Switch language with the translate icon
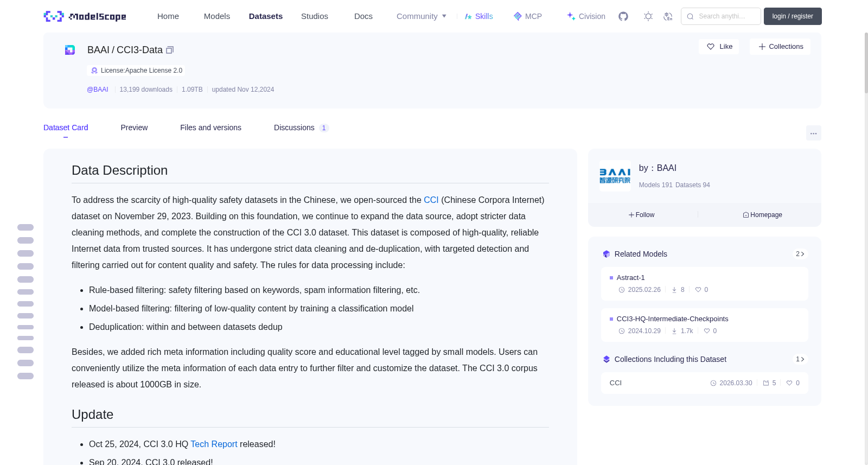Image resolution: width=868 pixels, height=465 pixels. click(x=668, y=16)
